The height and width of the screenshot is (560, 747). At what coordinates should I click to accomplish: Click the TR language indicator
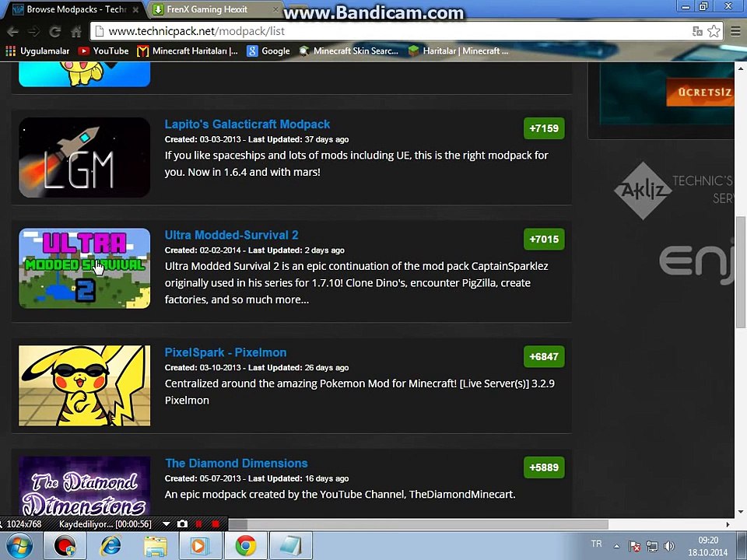(x=596, y=544)
